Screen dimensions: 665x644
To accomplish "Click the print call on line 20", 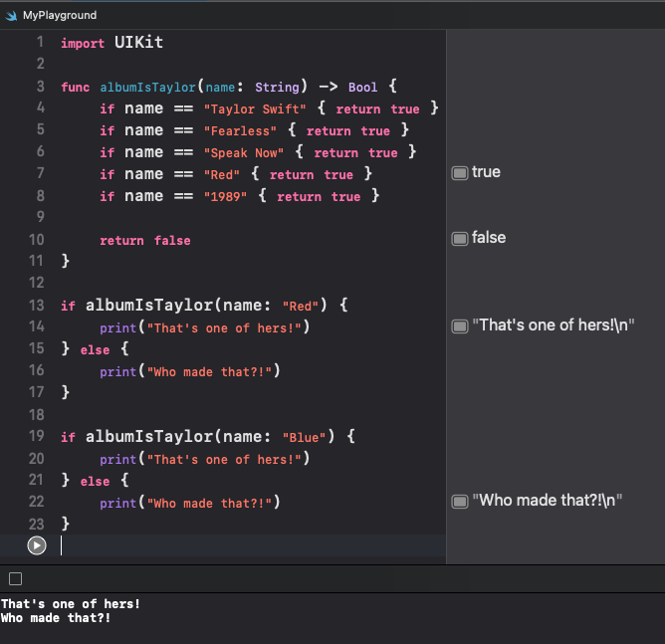I will pyautogui.click(x=204, y=459).
